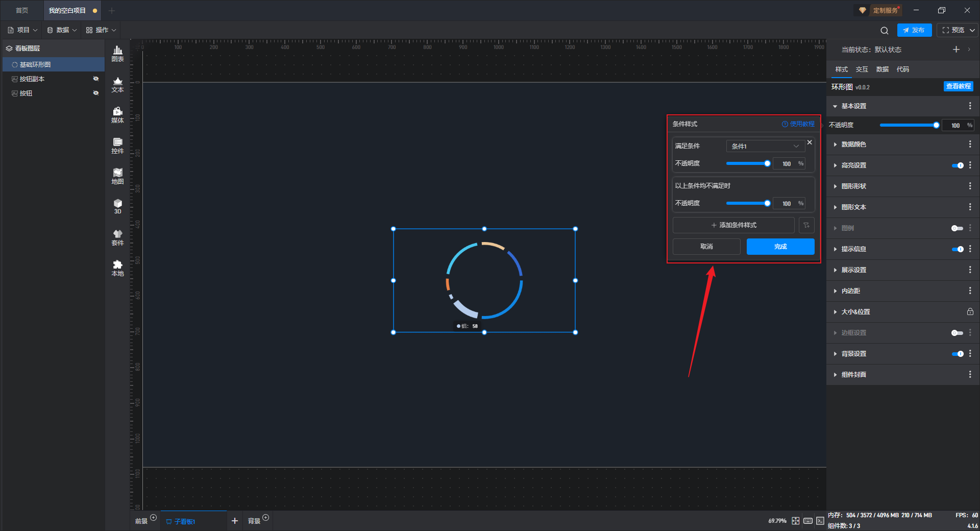Click the 完成 button in condition dialog

tap(780, 247)
